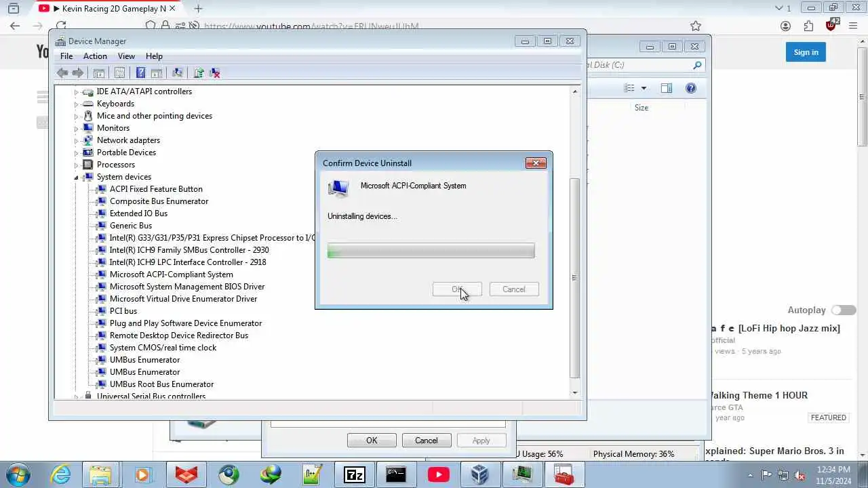The width and height of the screenshot is (868, 488).
Task: Expand the Monitors node
Action: [77, 128]
